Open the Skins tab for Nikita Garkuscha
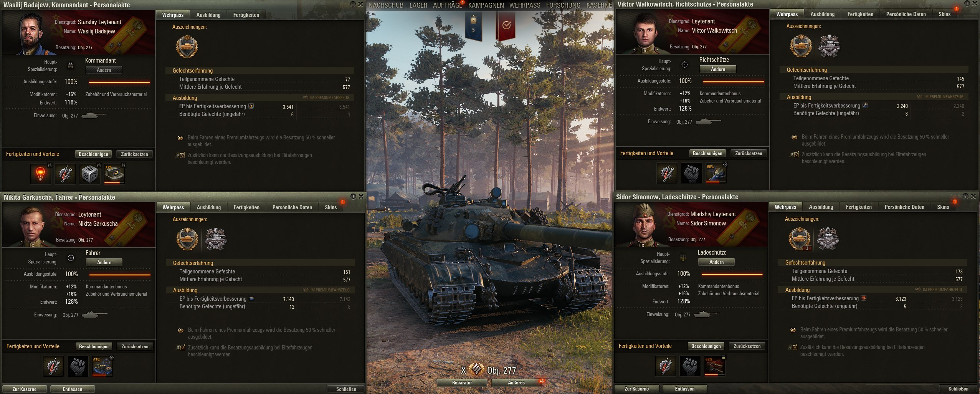The image size is (980, 394). click(x=331, y=207)
